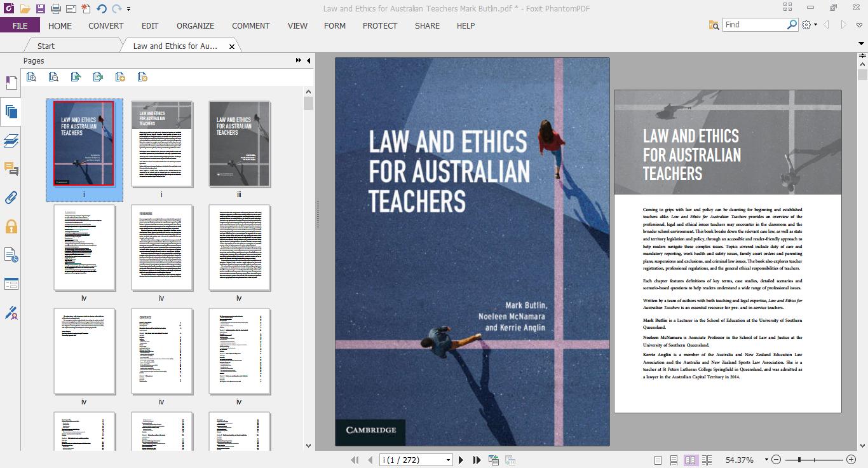Switch to the PROTECT ribbon tab

tap(380, 25)
